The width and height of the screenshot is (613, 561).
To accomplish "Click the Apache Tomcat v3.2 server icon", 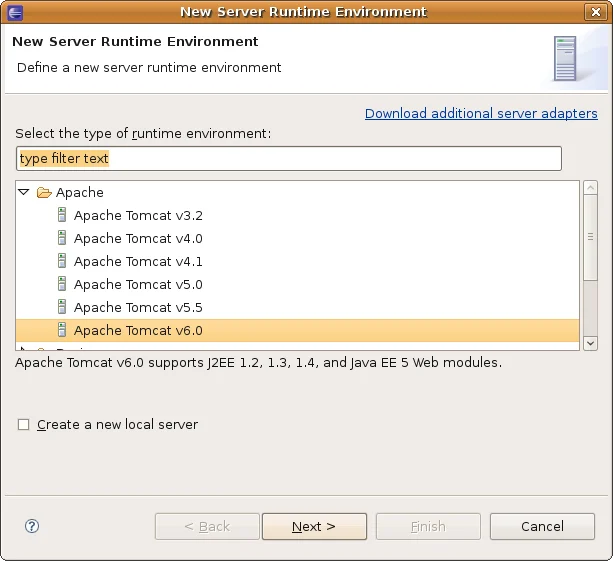I will click(x=62, y=215).
